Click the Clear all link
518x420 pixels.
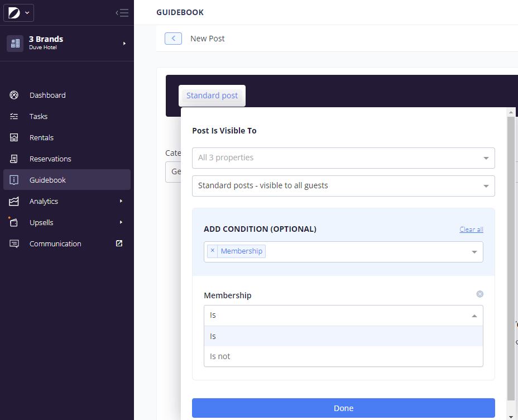(x=471, y=230)
